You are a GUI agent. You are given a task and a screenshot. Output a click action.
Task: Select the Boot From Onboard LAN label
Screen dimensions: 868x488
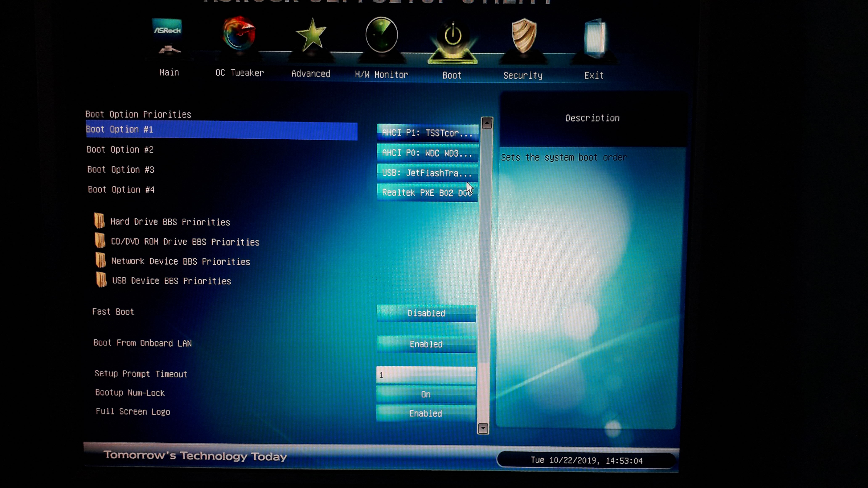[143, 343]
